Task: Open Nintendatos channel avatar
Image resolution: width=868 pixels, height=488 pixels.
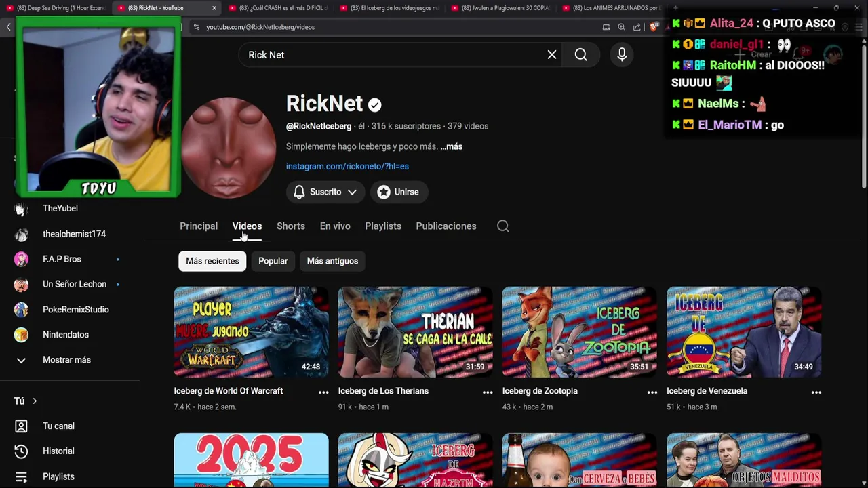Action: tap(21, 335)
